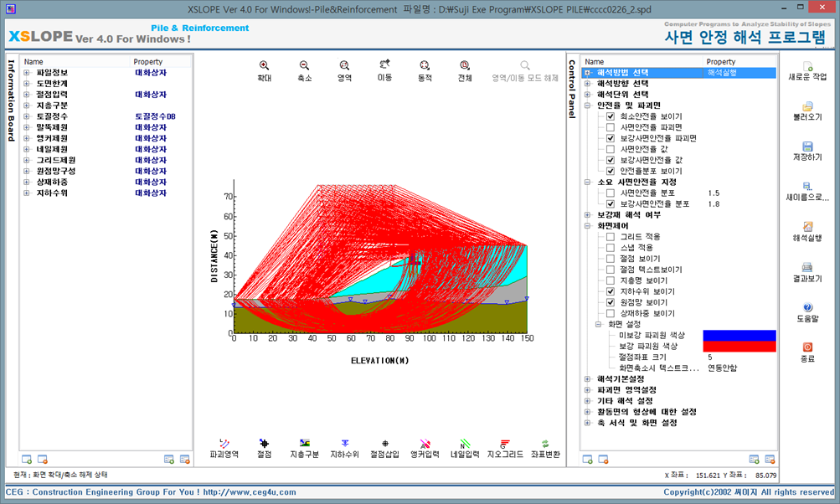Click the Name column header in Control Panel
Image resolution: width=840 pixels, height=504 pixels.
(594, 62)
